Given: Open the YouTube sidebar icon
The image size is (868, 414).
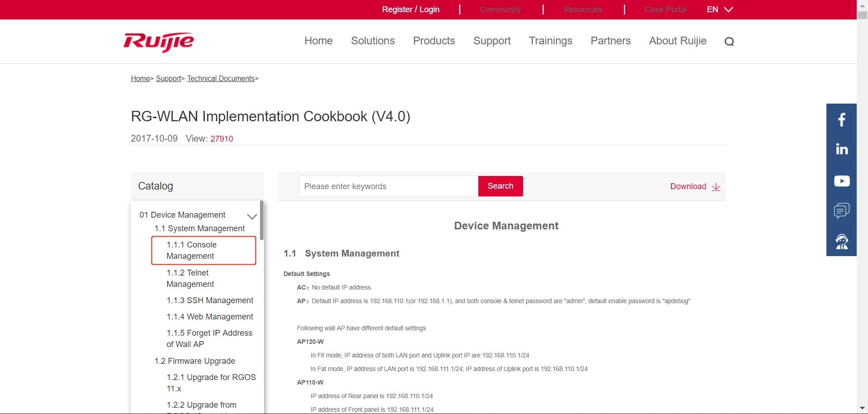Looking at the screenshot, I should coord(841,181).
